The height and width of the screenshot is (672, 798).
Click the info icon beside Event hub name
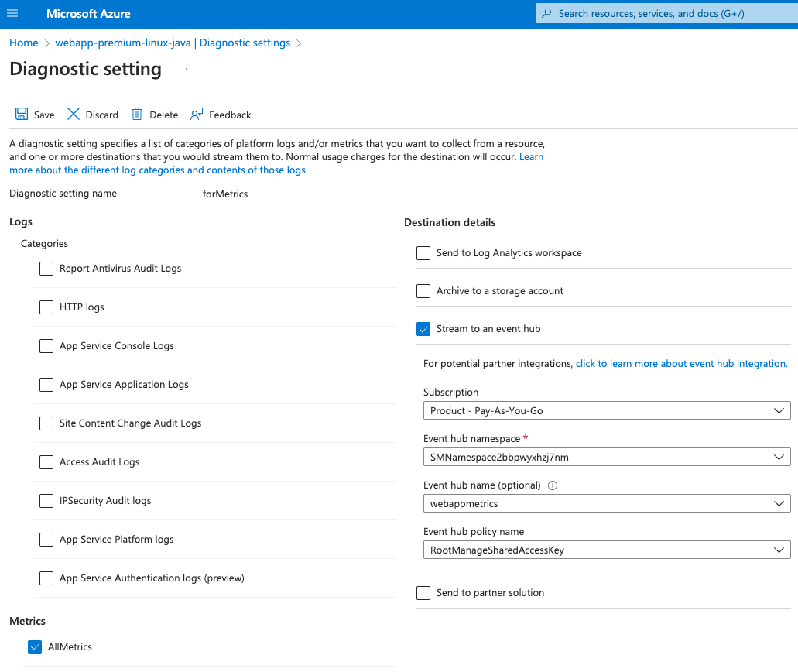(x=552, y=485)
